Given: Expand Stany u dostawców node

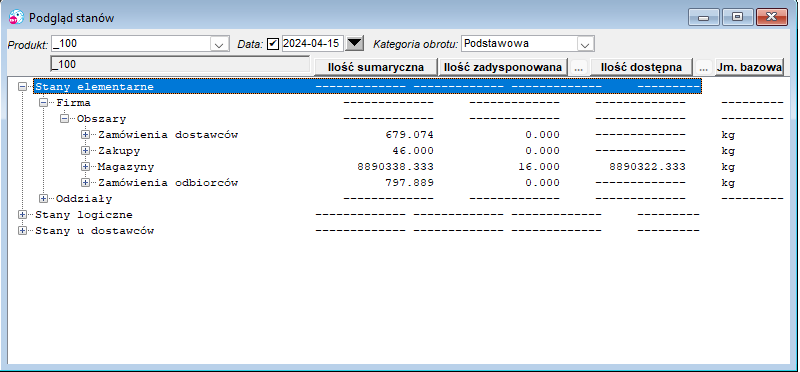Looking at the screenshot, I should point(22,231).
